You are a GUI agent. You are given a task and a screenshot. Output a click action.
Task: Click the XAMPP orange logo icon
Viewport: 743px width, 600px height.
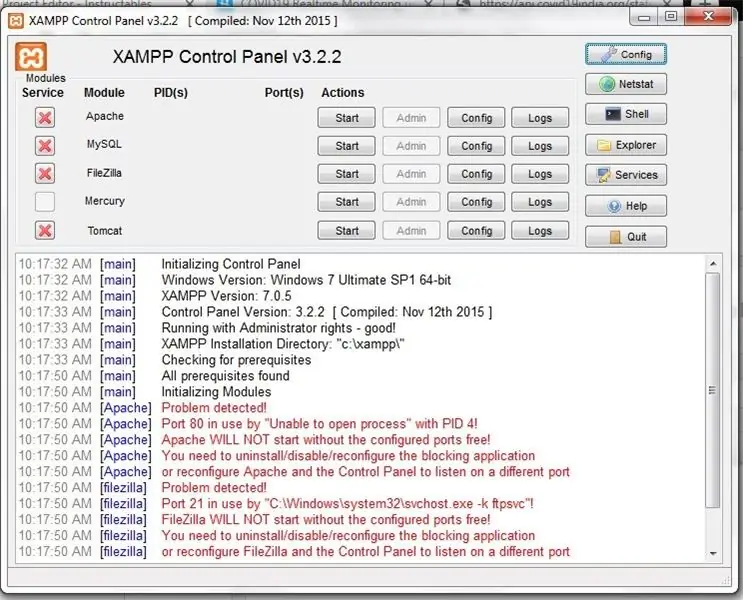[x=31, y=56]
